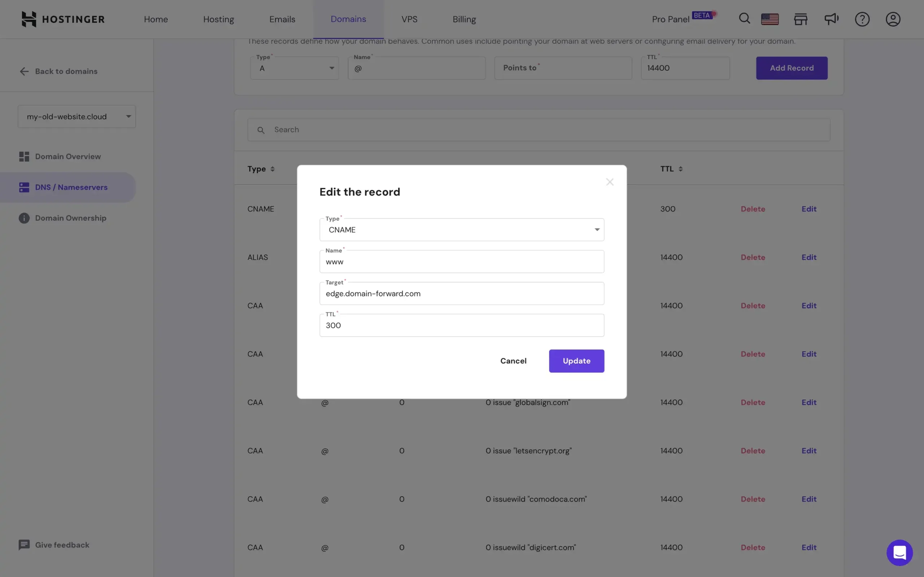Click the Target field with edge.domain-forward.com
924x577 pixels.
(x=462, y=294)
